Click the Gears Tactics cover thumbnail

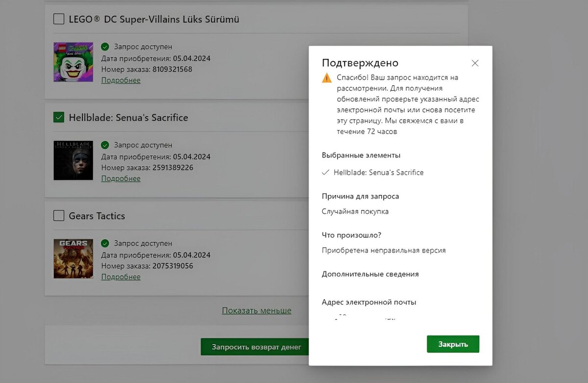tap(73, 258)
